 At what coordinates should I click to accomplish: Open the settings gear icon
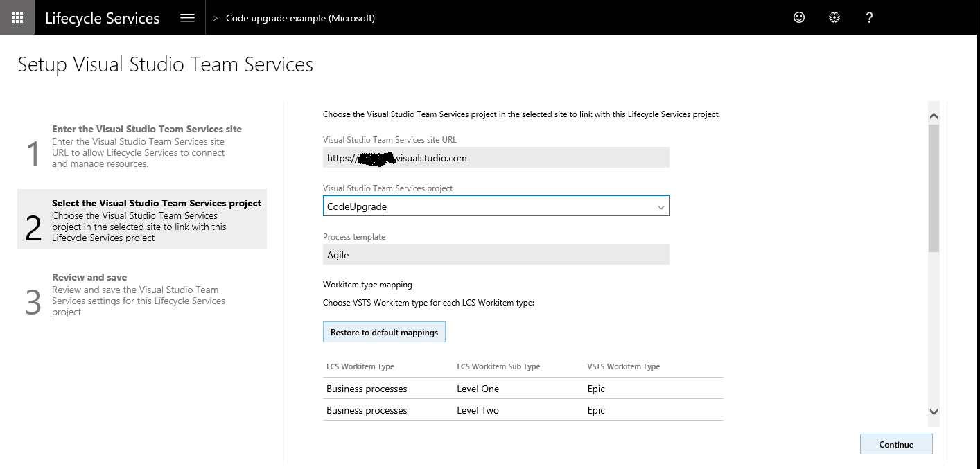tap(834, 17)
